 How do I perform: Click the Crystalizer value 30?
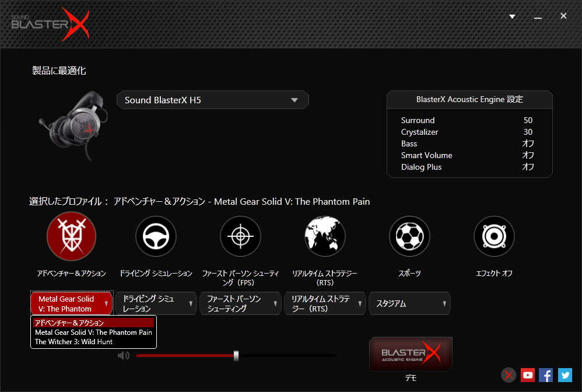tap(528, 132)
